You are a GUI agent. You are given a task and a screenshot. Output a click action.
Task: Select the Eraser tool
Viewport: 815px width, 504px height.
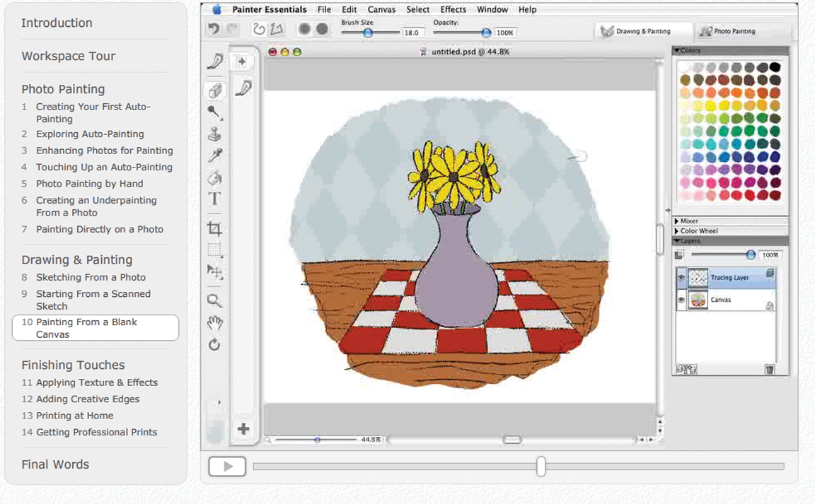tap(215, 90)
